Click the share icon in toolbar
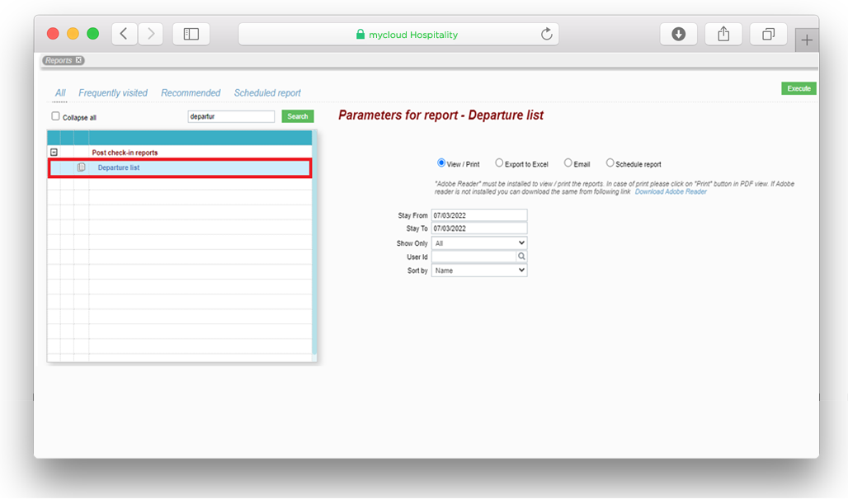 [x=723, y=34]
